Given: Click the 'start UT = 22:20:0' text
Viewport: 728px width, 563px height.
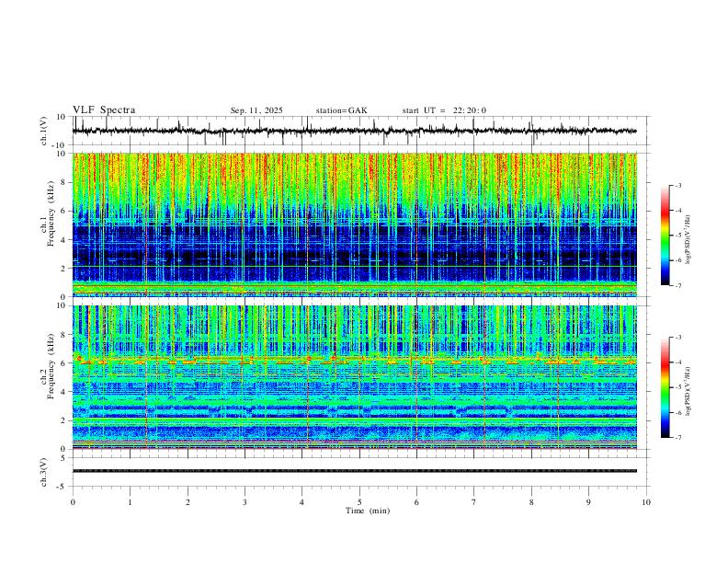Looking at the screenshot, I should pyautogui.click(x=444, y=110).
